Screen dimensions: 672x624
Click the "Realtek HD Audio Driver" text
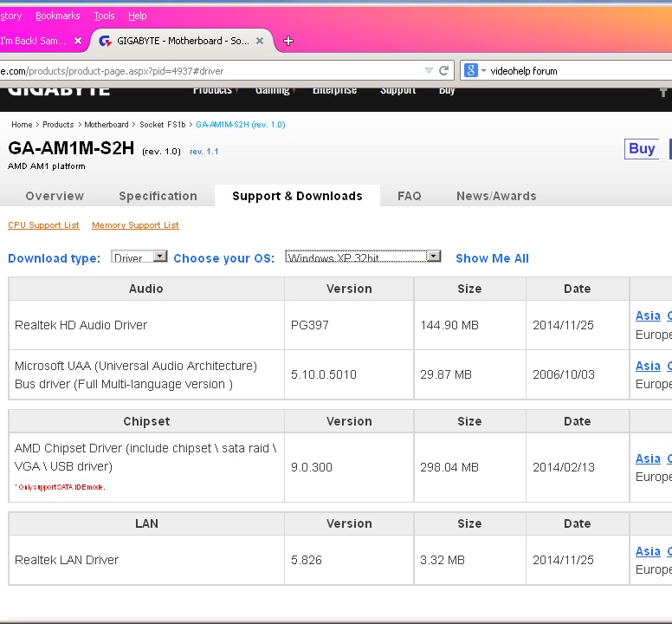coord(81,325)
